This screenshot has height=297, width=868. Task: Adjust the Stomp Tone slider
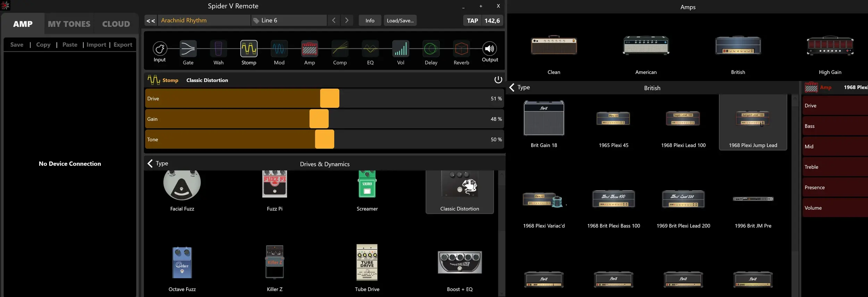(324, 139)
